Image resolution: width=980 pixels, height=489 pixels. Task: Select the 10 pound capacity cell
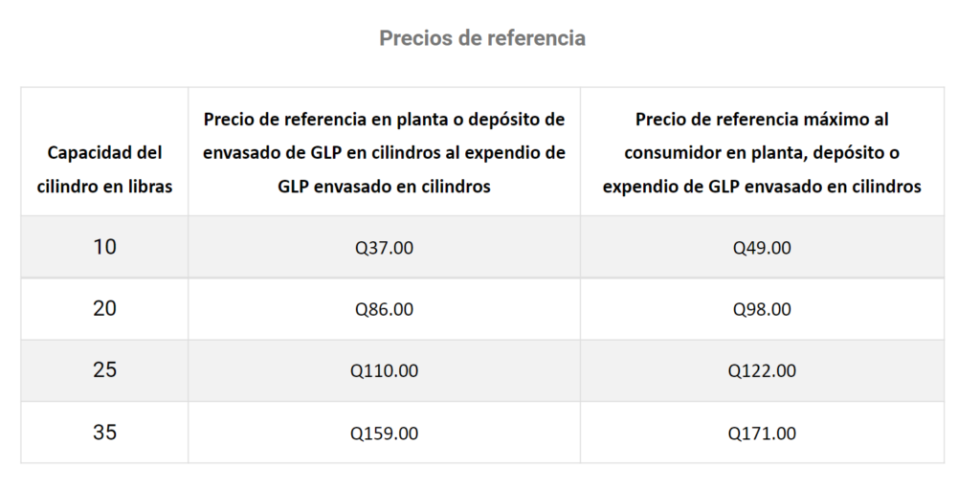(104, 247)
